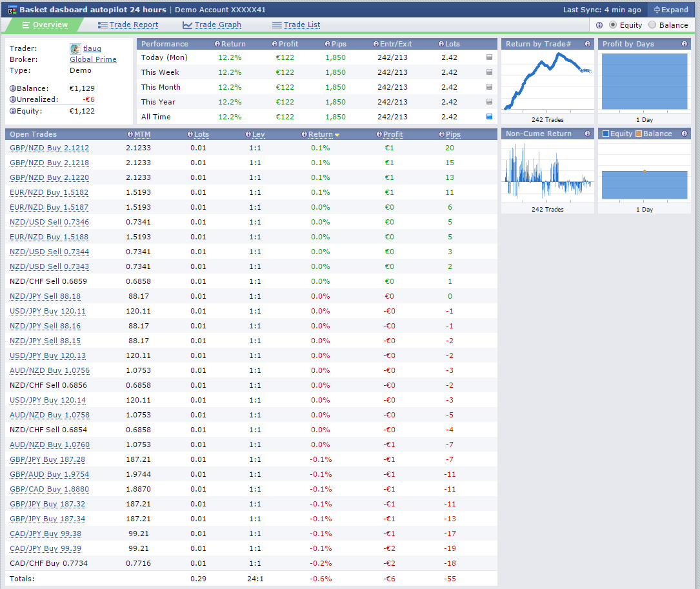700x589 pixels.
Task: Click info icon next to Equity label
Action: [x=13, y=111]
